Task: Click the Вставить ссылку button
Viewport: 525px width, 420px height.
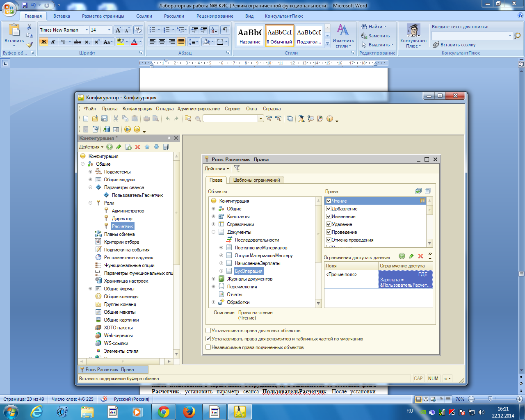Action: coord(454,45)
